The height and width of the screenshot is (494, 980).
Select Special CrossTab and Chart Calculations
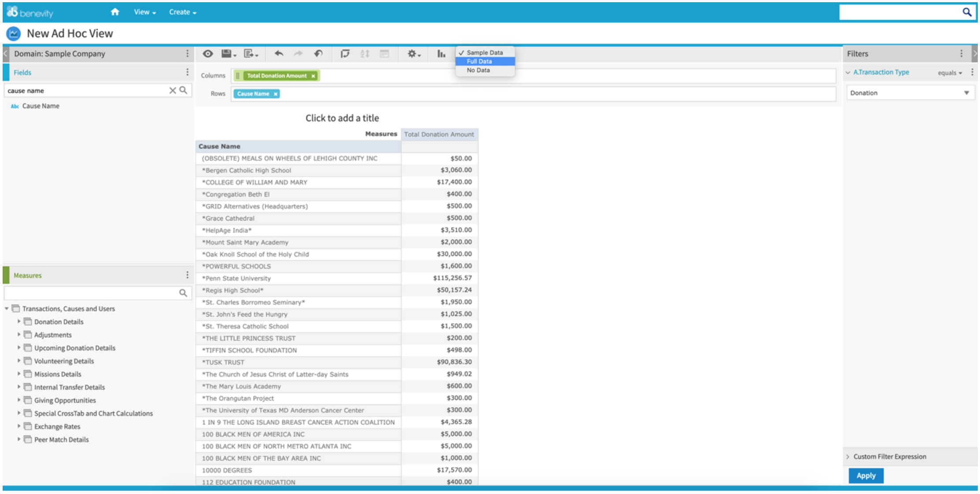pos(93,413)
